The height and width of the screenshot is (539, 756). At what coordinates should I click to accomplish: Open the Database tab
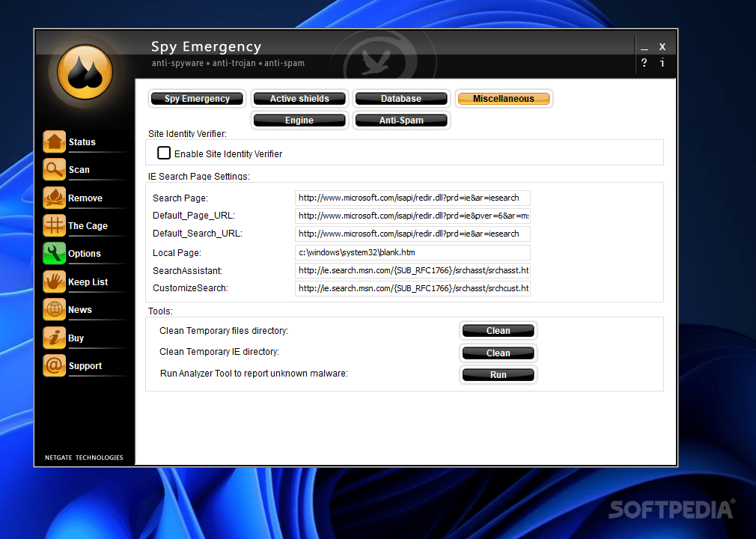(x=401, y=98)
